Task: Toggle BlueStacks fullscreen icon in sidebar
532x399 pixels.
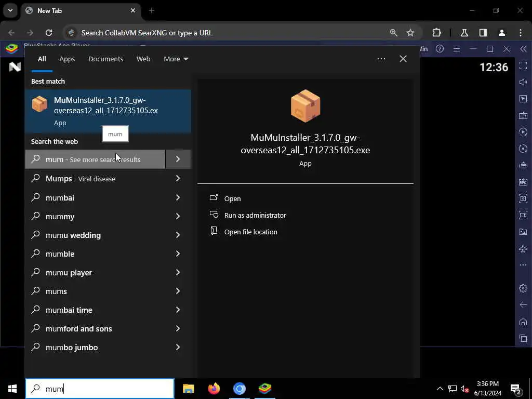Action: click(523, 65)
